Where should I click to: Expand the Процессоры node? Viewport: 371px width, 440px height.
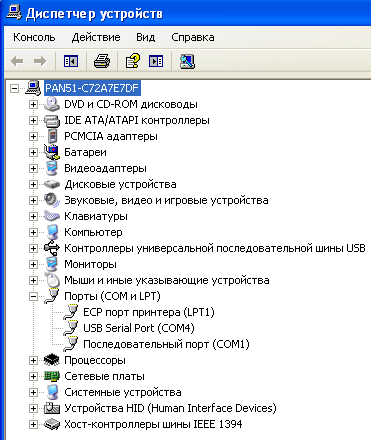point(33,361)
